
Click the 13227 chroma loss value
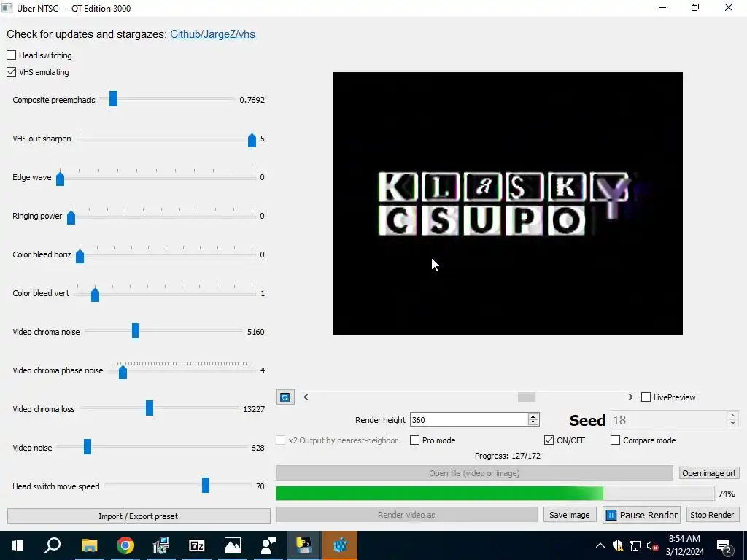coord(254,409)
